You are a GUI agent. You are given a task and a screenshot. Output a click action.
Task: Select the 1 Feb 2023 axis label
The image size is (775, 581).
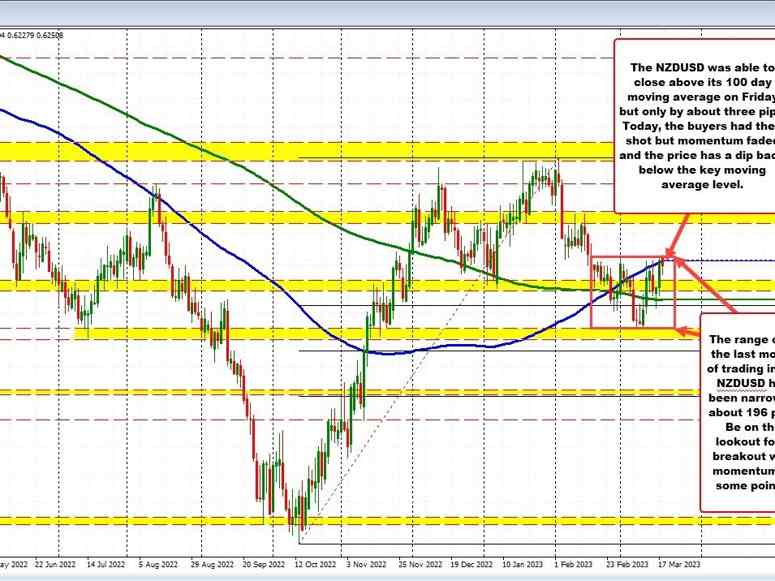click(x=573, y=564)
